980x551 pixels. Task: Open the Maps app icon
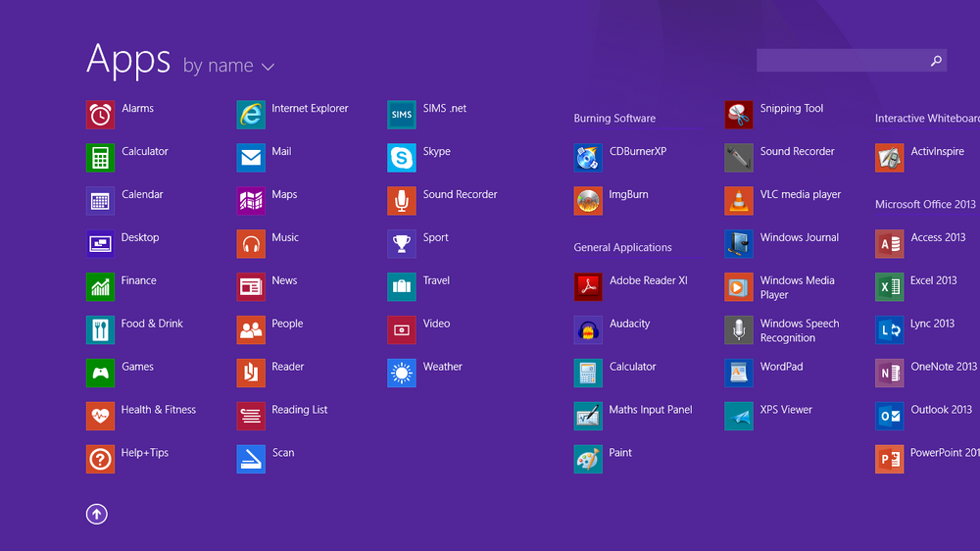tap(251, 201)
